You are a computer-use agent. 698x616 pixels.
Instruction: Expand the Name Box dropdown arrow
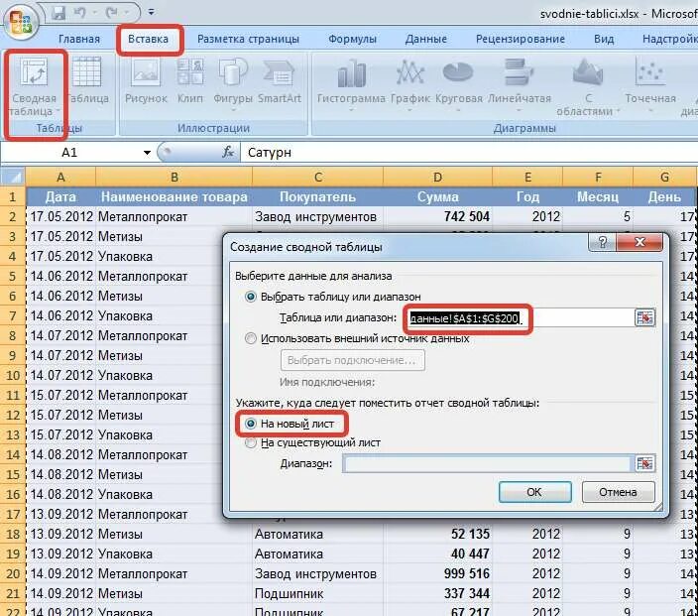point(147,153)
